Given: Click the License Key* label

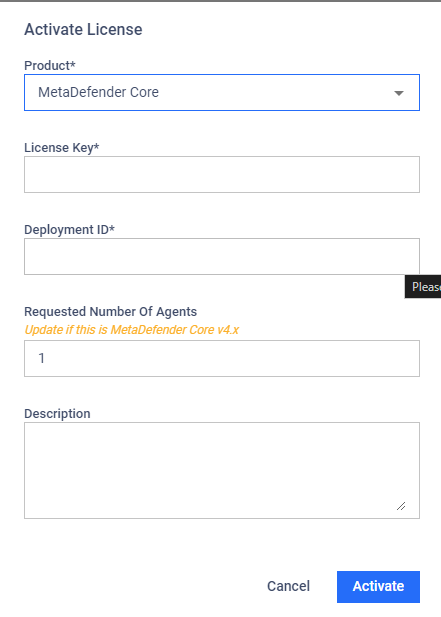Looking at the screenshot, I should coord(62,148).
